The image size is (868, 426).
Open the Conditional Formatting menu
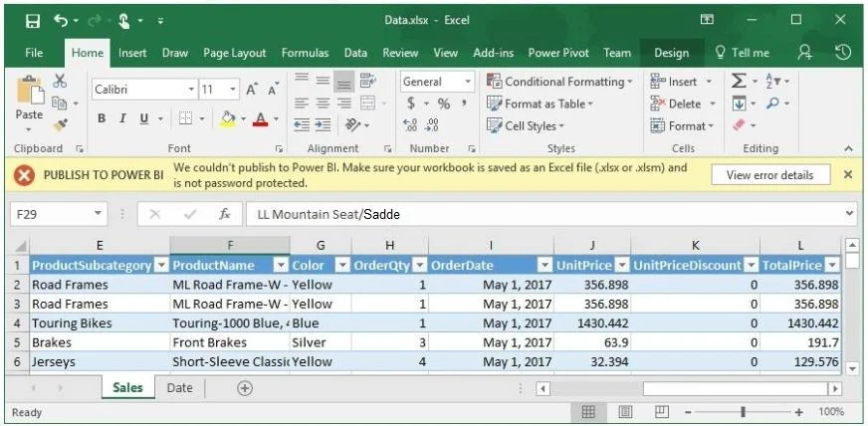[559, 82]
